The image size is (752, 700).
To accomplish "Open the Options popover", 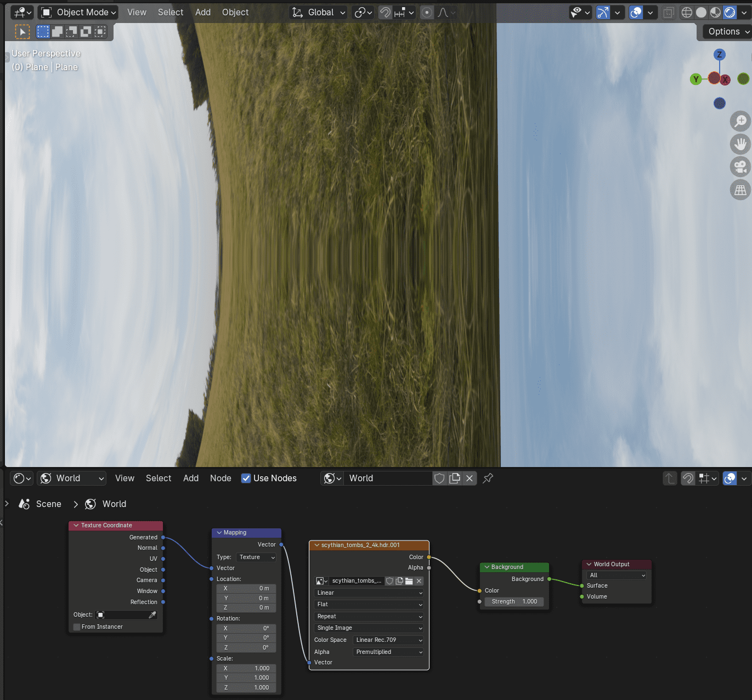I will [x=728, y=31].
